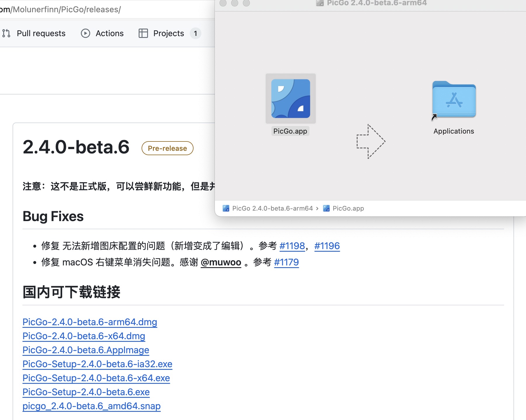
Task: Download PicGo-2.4.0-beta.6-x64.dmg
Action: (84, 336)
